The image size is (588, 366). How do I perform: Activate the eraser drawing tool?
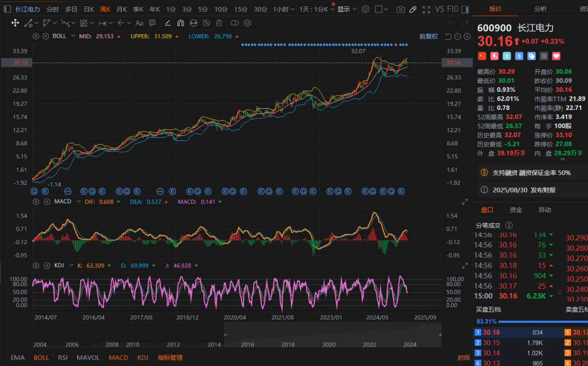coord(168,23)
